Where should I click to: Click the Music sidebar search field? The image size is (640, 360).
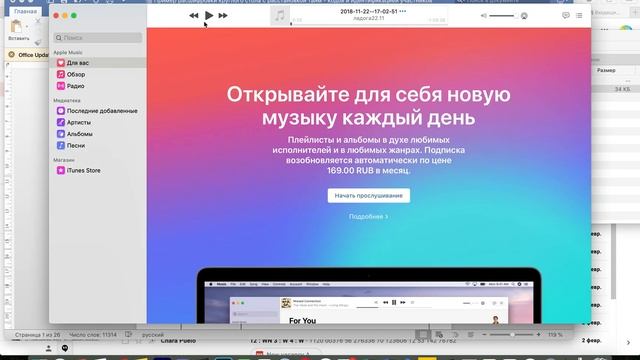coord(98,38)
